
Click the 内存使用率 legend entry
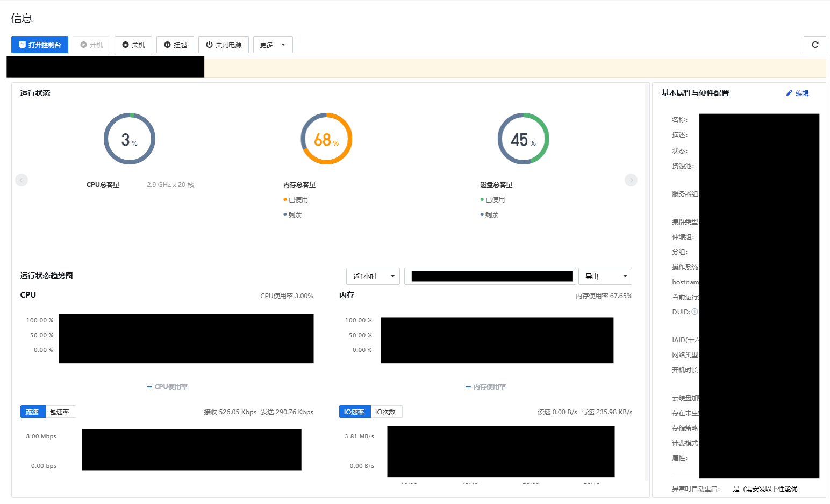485,386
